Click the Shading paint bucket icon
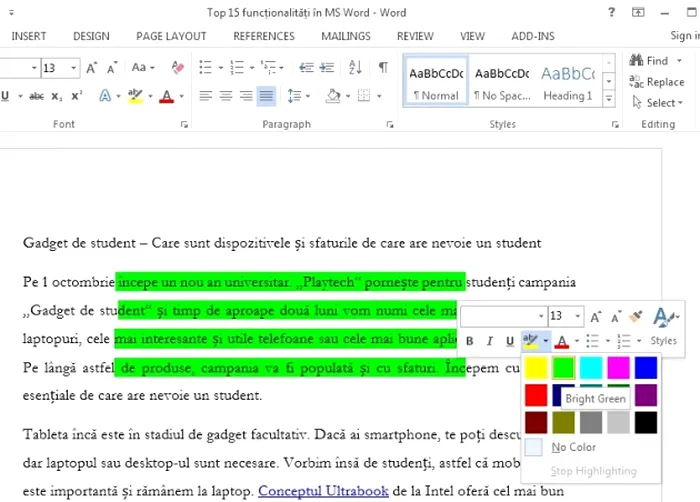700x502 pixels. (x=333, y=96)
